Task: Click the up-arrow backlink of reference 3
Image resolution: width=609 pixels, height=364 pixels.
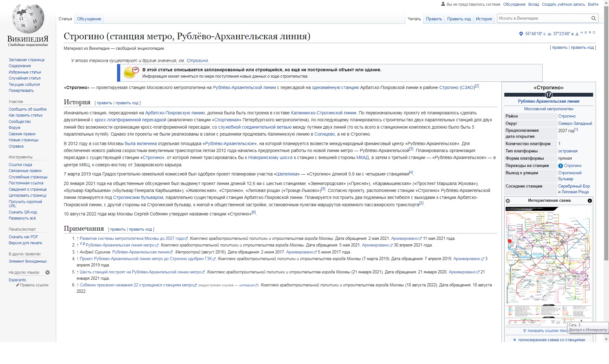Action: click(77, 252)
